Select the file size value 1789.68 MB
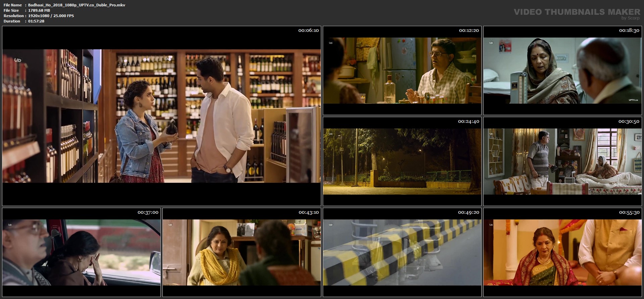This screenshot has width=644, height=299. [39, 10]
